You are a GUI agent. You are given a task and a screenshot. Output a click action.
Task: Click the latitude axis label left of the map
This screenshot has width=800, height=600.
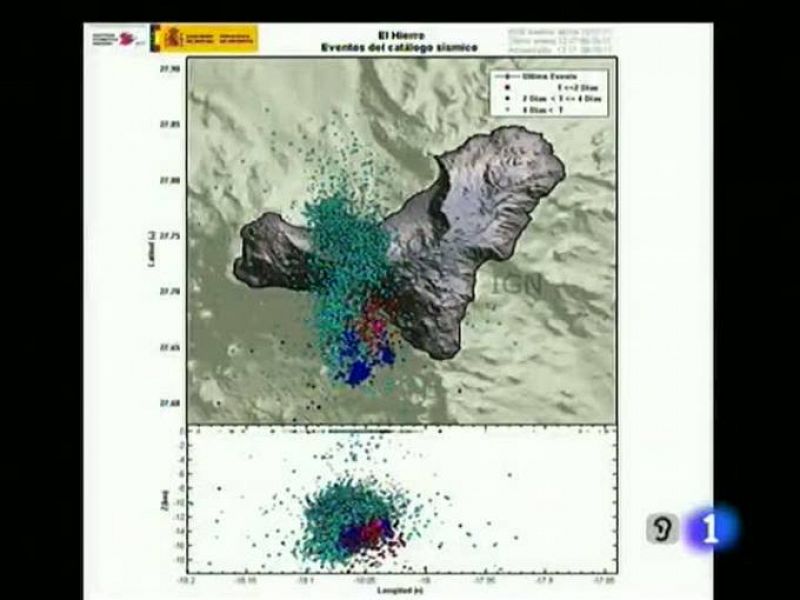click(149, 240)
